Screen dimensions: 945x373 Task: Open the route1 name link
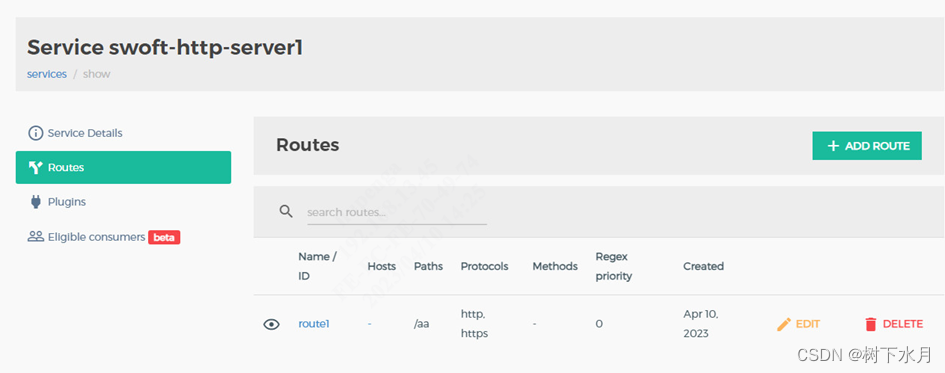click(313, 324)
